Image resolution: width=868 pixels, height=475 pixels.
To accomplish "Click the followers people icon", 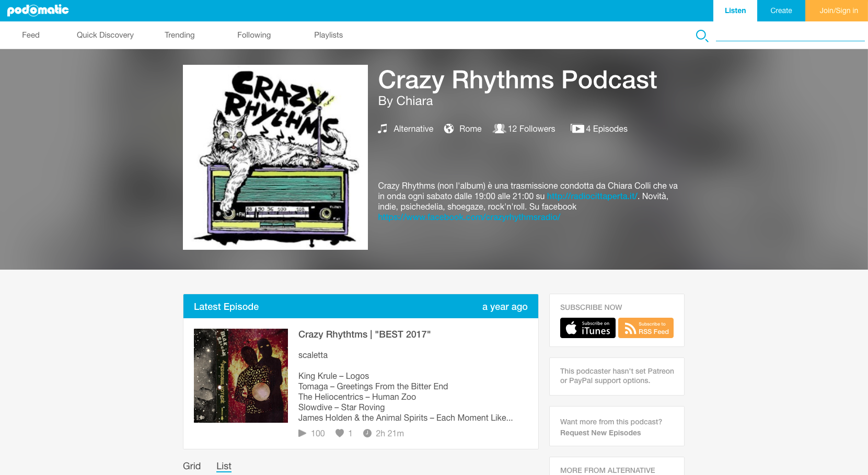I will pos(499,129).
